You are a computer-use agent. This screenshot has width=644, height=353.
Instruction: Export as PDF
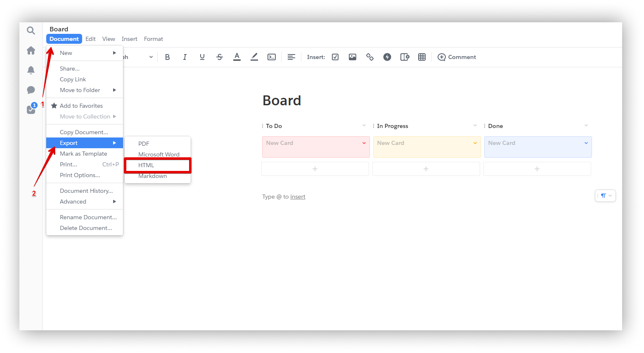158,144
